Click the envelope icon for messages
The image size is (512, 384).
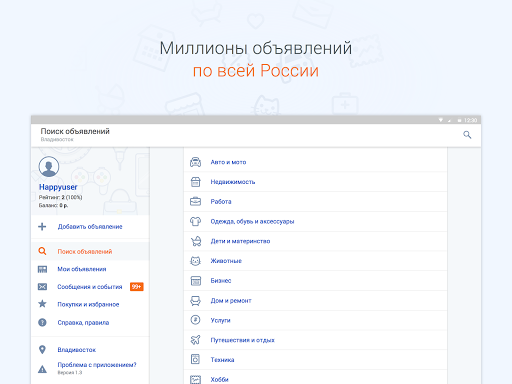(x=42, y=287)
